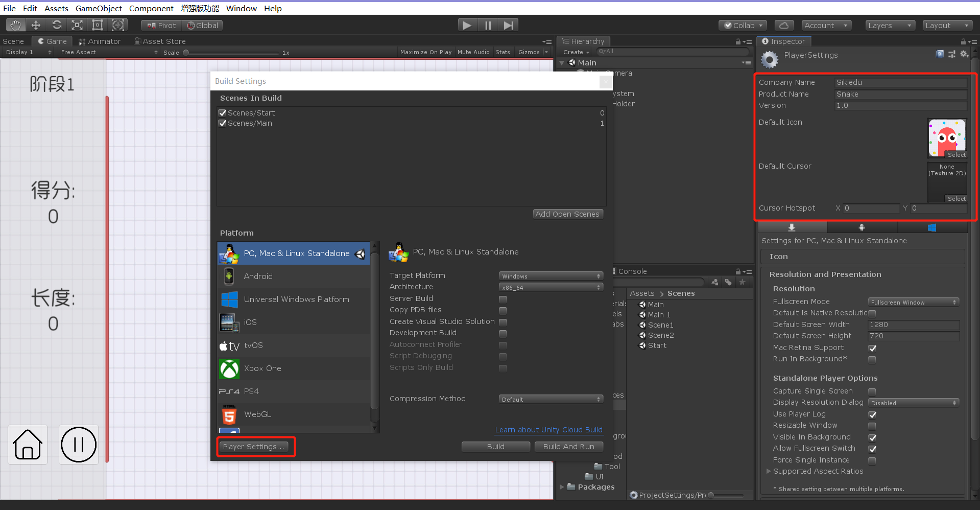Click the Project search-by-type icon
This screenshot has width=980, height=510.
[x=715, y=282]
